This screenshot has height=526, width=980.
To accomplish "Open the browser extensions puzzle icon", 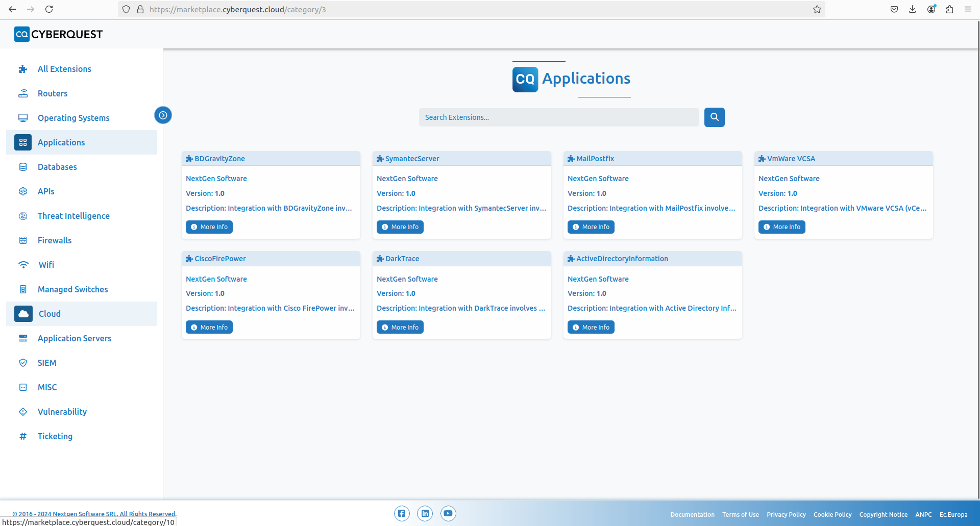I will [x=949, y=9].
